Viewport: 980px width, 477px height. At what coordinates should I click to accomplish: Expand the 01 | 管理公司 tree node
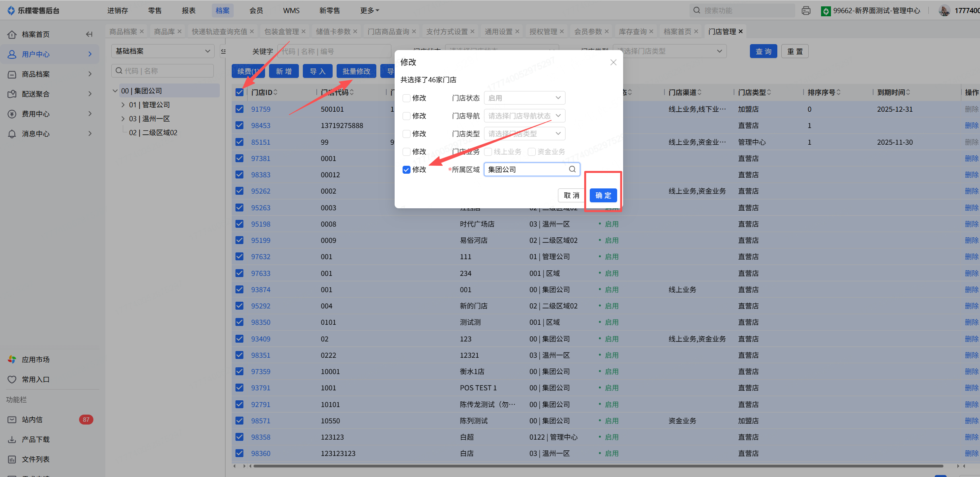(123, 105)
